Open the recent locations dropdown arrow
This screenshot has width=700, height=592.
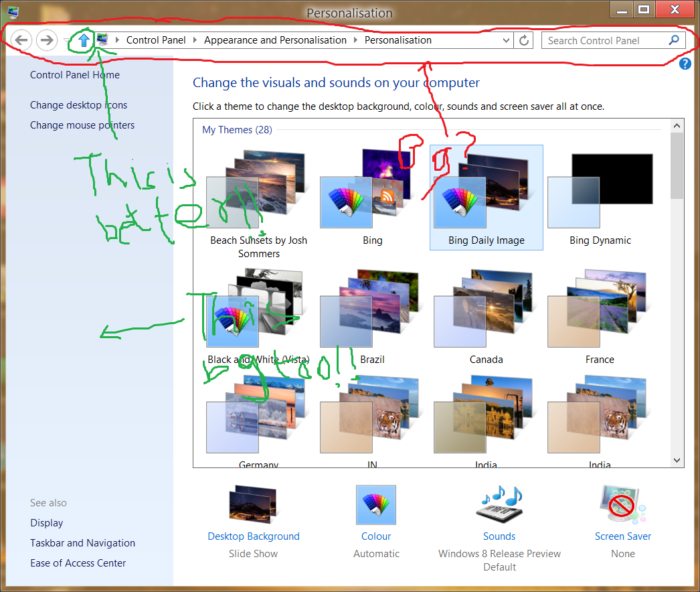pyautogui.click(x=66, y=40)
